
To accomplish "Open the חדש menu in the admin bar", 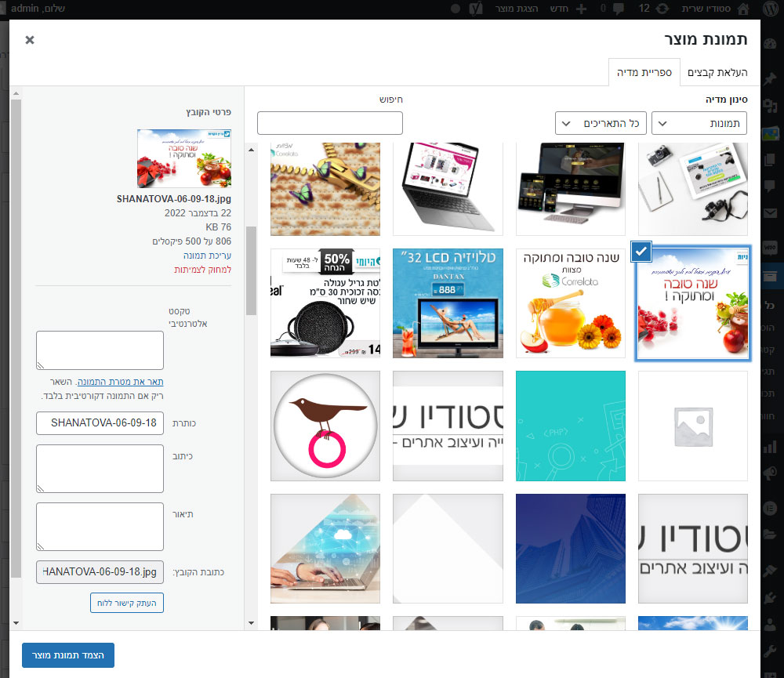I will pos(559,9).
